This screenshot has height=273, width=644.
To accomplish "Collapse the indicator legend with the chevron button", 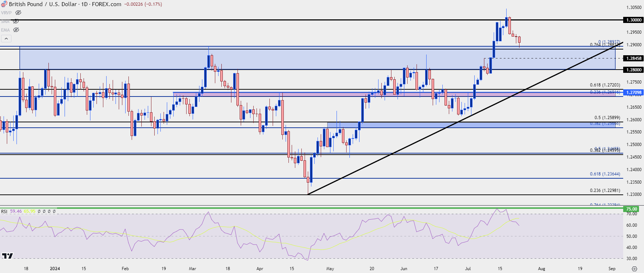I will (6, 38).
